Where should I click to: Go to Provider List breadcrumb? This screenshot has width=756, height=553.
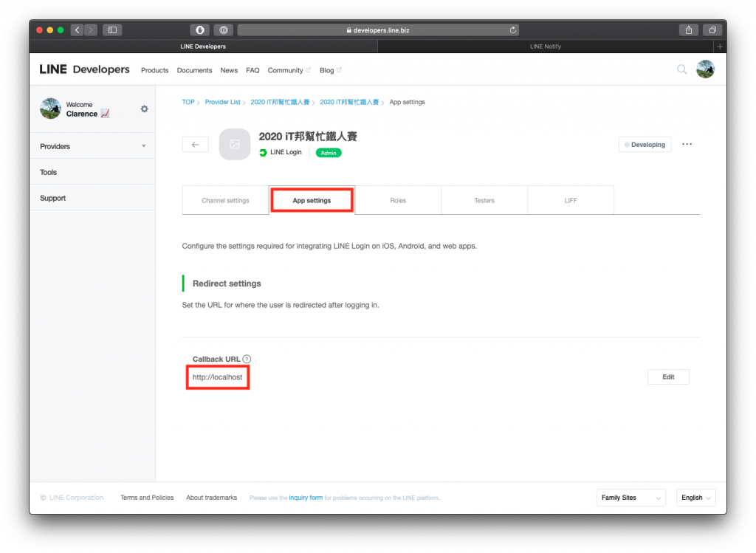[x=222, y=102]
